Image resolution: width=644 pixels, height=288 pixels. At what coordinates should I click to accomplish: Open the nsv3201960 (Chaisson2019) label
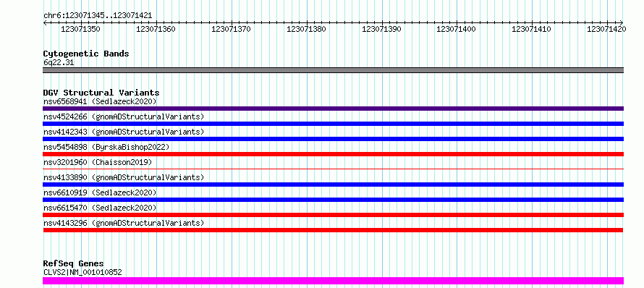(98, 162)
